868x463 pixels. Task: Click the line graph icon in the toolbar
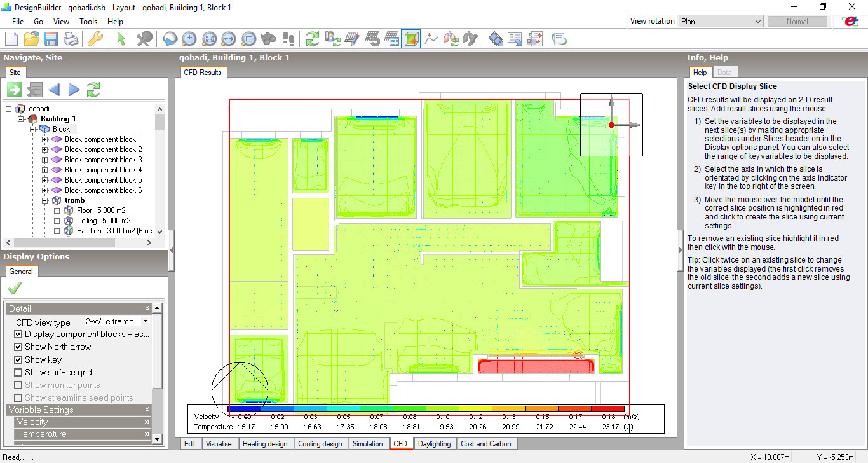(431, 39)
